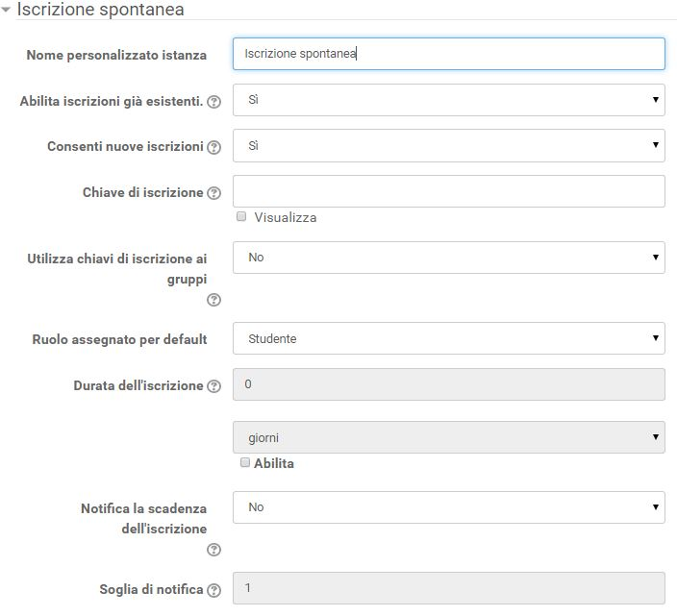This screenshot has width=677, height=616.
Task: Open help for Abilita iscrizioni già esistenti
Action: (x=213, y=102)
